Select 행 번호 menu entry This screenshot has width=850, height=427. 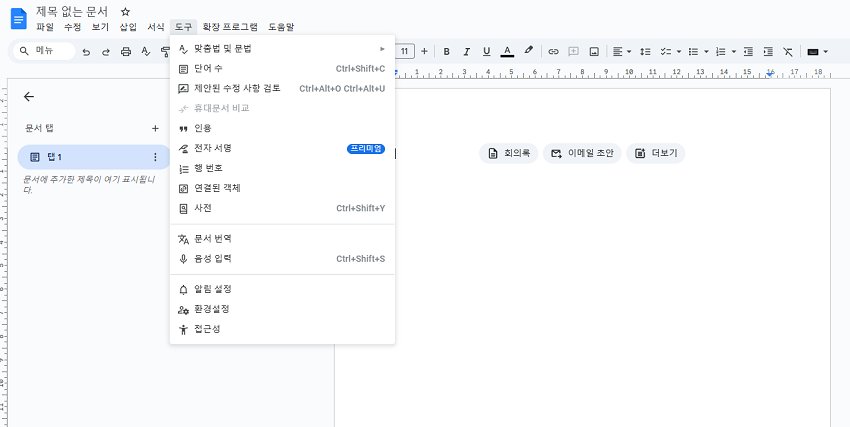282,168
